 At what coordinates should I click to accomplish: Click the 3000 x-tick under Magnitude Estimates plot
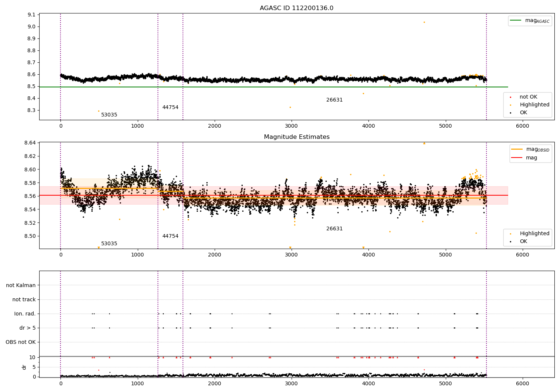coord(292,255)
